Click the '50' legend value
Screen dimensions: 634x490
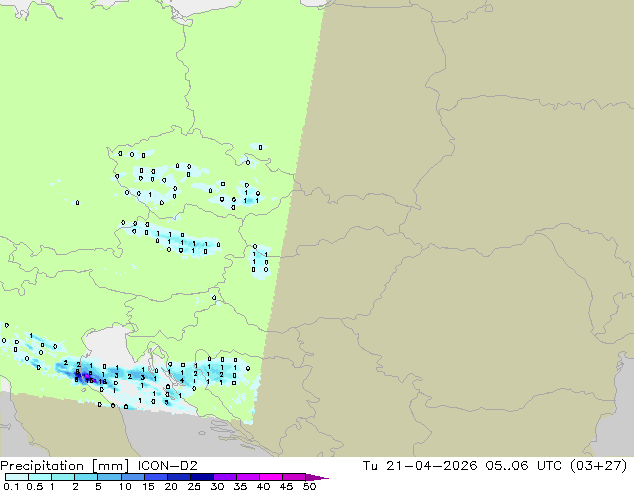309,486
